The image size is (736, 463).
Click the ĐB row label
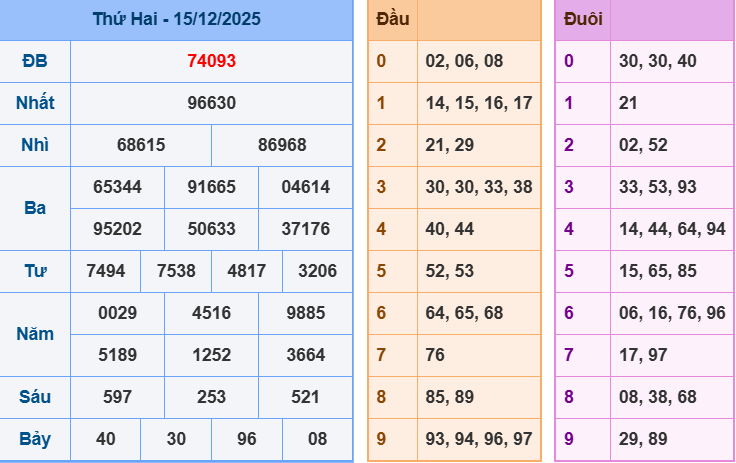pos(35,61)
